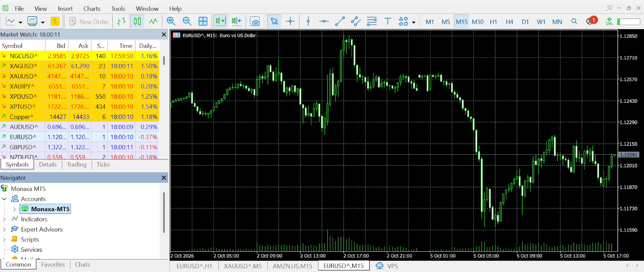Toggle line chart mode
Image resolution: width=644 pixels, height=272 pixels.
pos(153,21)
